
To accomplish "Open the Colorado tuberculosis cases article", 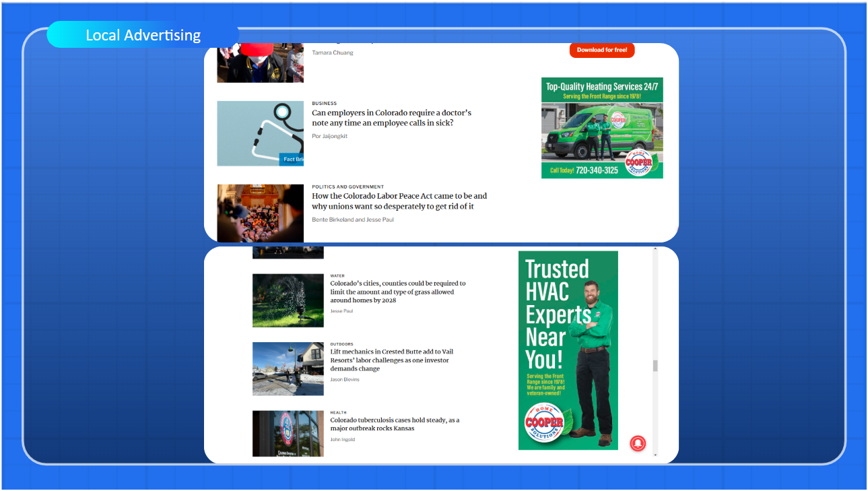I will 395,424.
